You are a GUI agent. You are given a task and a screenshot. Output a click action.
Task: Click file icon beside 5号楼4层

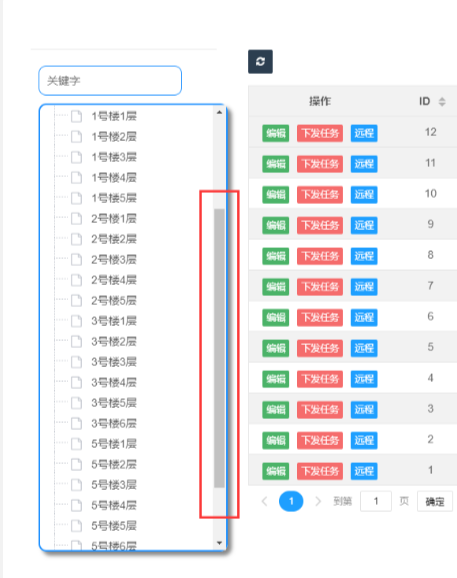tap(76, 505)
